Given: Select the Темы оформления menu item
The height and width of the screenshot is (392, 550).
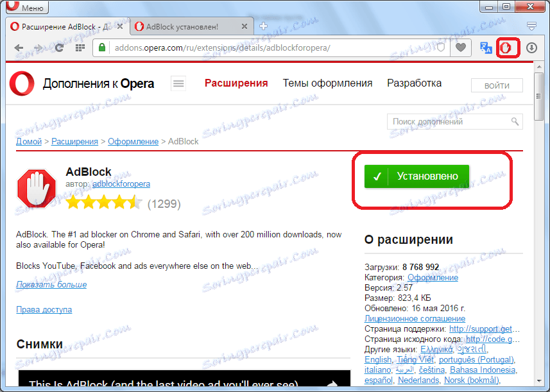Looking at the screenshot, I should pyautogui.click(x=327, y=83).
